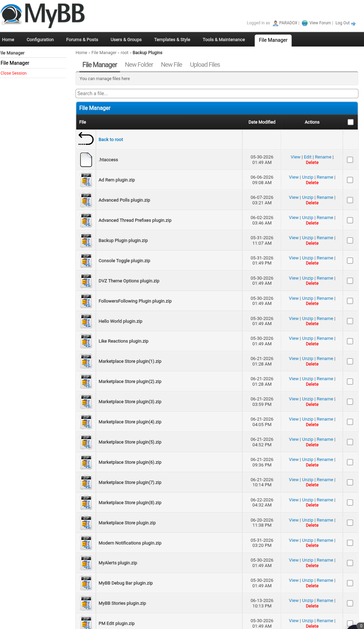This screenshot has width=364, height=629.
Task: Switch to the Upload Files tab
Action: pyautogui.click(x=205, y=65)
